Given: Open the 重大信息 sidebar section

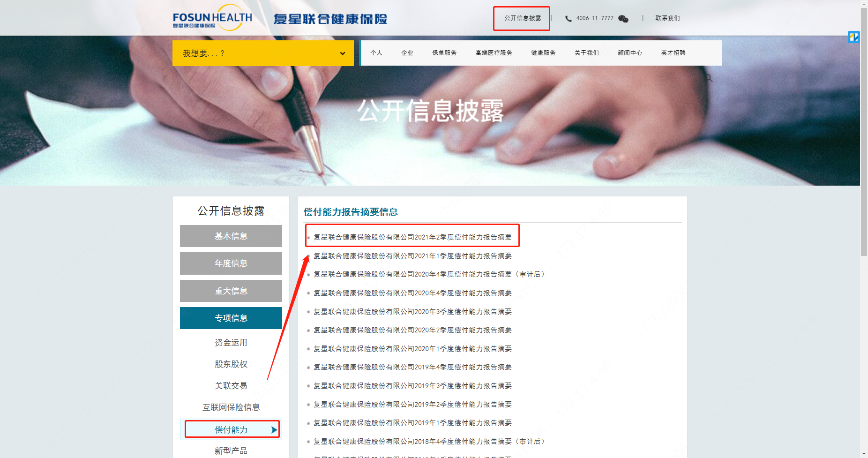Looking at the screenshot, I should coord(231,291).
